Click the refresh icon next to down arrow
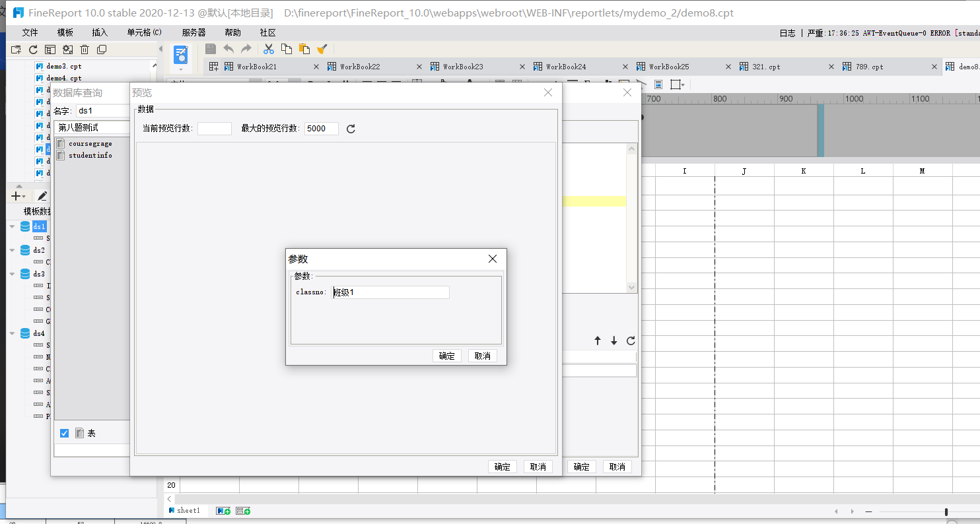This screenshot has height=524, width=980. 631,341
